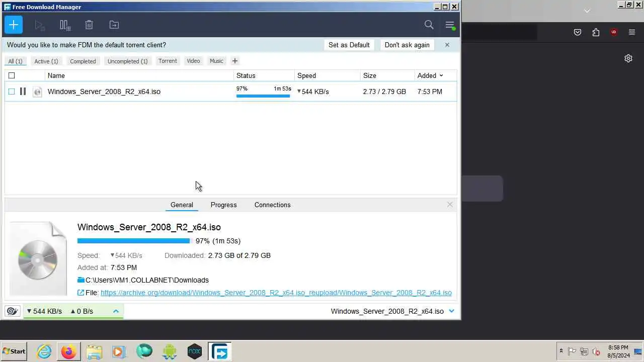Viewport: 644px width, 362px height.
Task: Click the ISO disc file icon in row
Action: pyautogui.click(x=37, y=92)
